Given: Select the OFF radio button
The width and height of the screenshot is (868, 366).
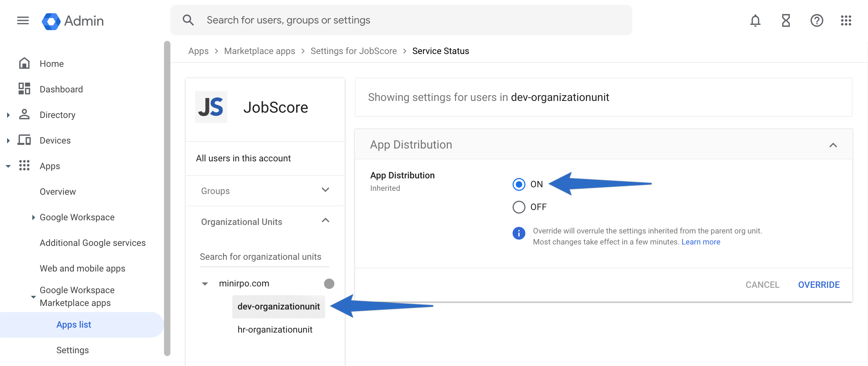Looking at the screenshot, I should click(519, 207).
